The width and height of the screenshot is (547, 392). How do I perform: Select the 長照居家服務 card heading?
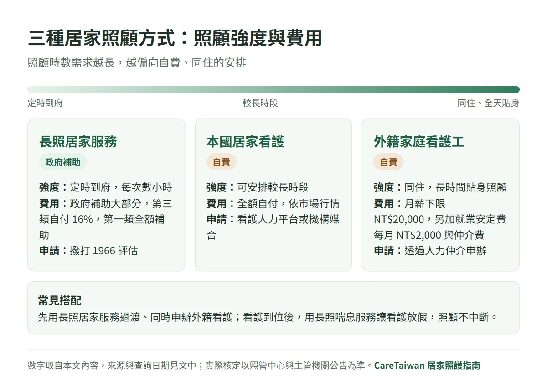[x=78, y=142]
